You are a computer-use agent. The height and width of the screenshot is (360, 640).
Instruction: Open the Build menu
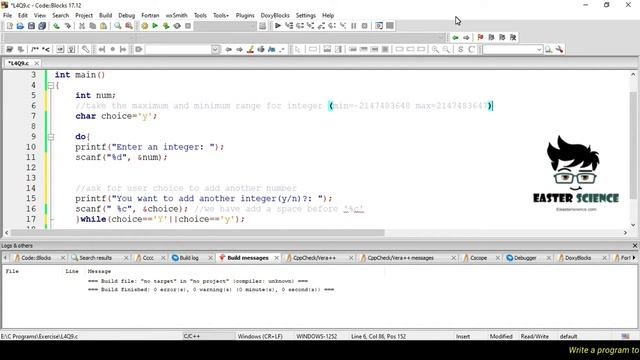point(105,15)
